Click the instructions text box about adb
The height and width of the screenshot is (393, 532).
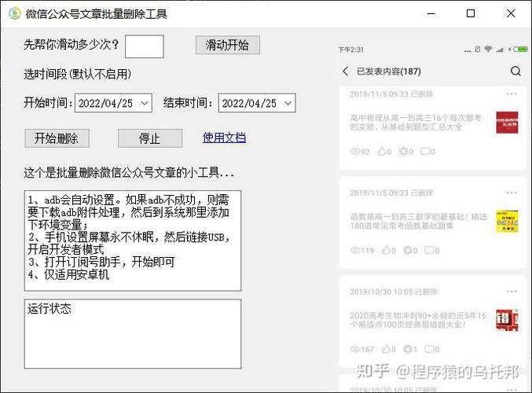click(133, 241)
